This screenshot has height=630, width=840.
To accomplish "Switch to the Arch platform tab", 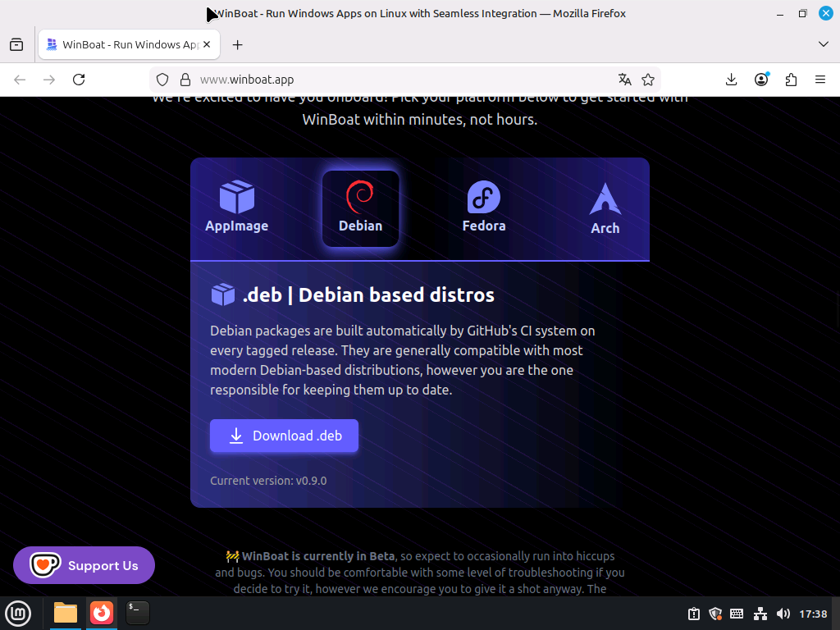I will point(605,209).
